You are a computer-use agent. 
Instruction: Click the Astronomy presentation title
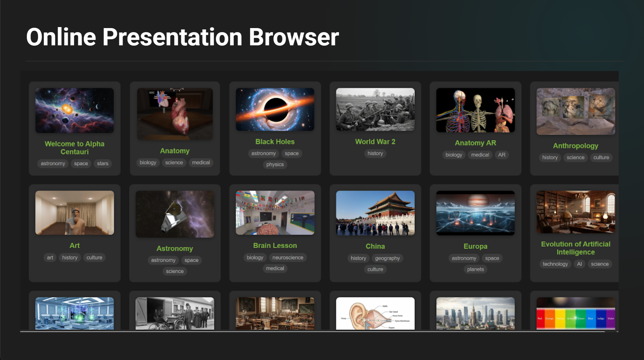pyautogui.click(x=175, y=248)
